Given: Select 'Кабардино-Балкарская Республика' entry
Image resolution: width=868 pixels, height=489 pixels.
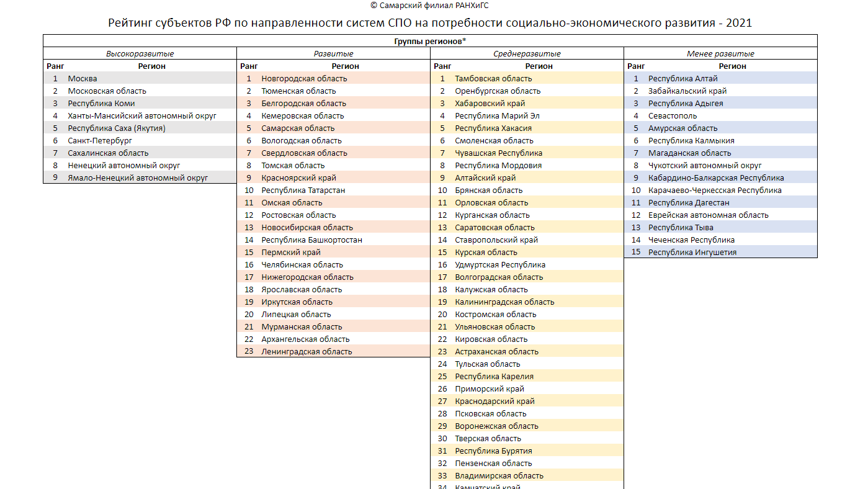Looking at the screenshot, I should pyautogui.click(x=716, y=178).
